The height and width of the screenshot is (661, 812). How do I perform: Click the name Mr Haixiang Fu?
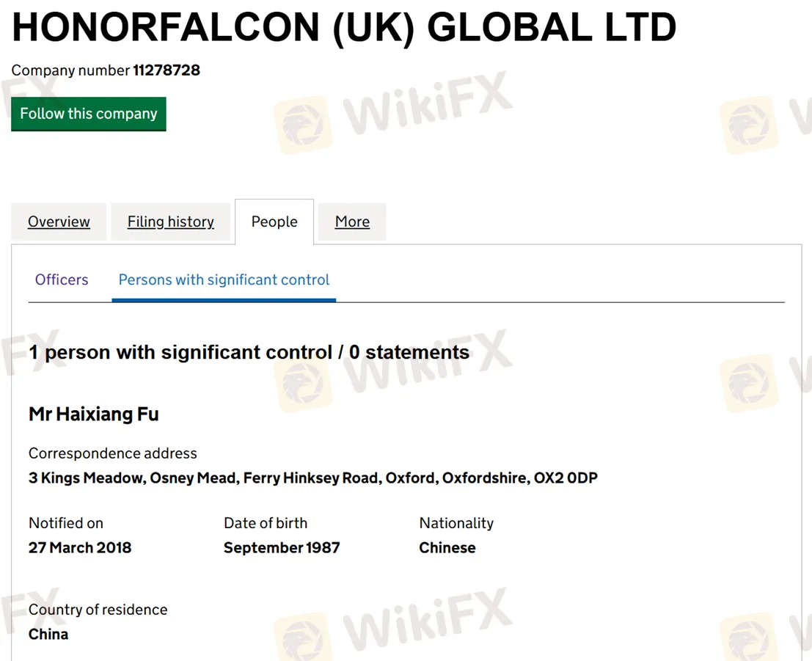94,414
